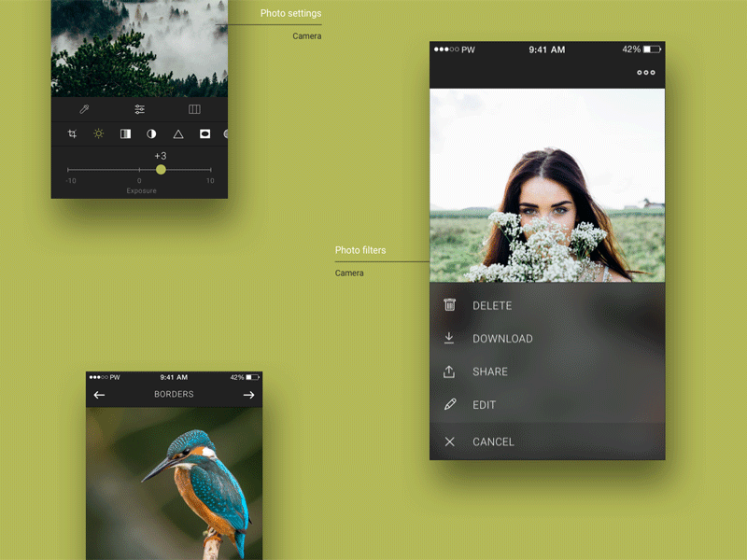
Task: Click the download arrow icon
Action: [x=449, y=338]
